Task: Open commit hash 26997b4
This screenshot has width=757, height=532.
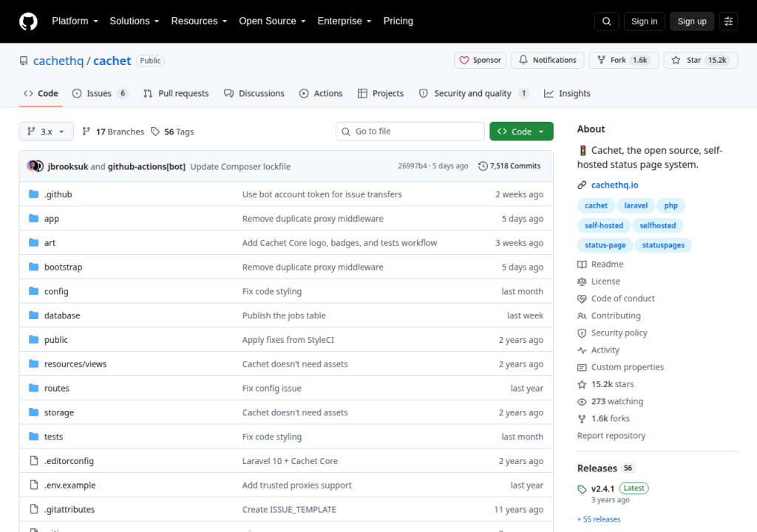Action: (413, 166)
